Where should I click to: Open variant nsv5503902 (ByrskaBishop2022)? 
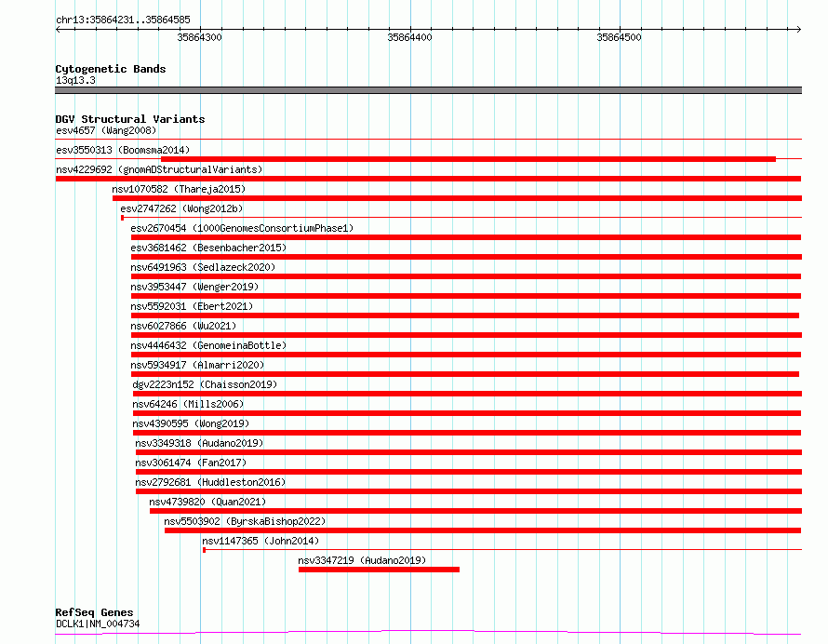pos(245,521)
